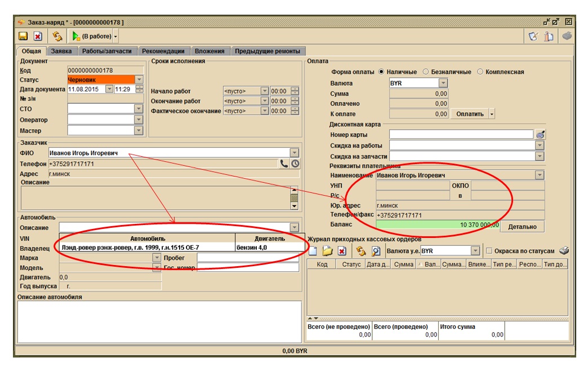Expand the Описание car dropdown in Автомобиль
The width and height of the screenshot is (588, 375).
(x=295, y=227)
